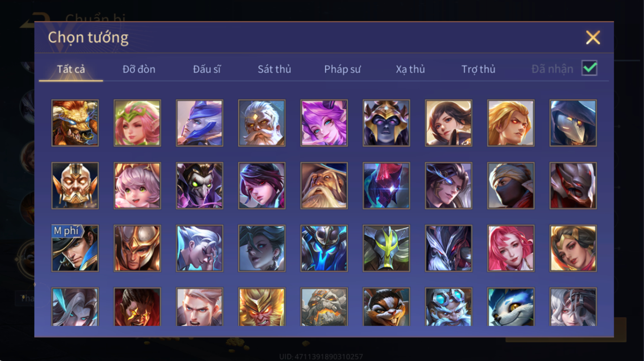Pick the white-bearded old warrior hero

[262, 123]
